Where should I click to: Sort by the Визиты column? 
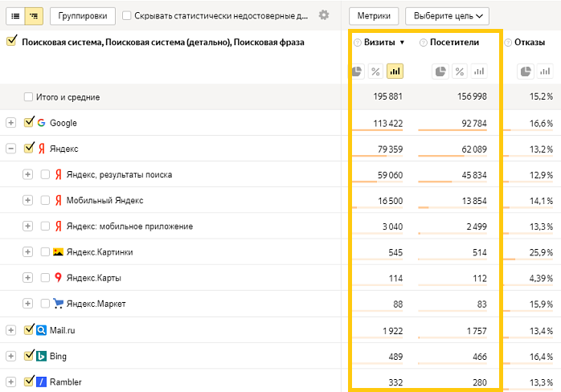click(x=379, y=43)
